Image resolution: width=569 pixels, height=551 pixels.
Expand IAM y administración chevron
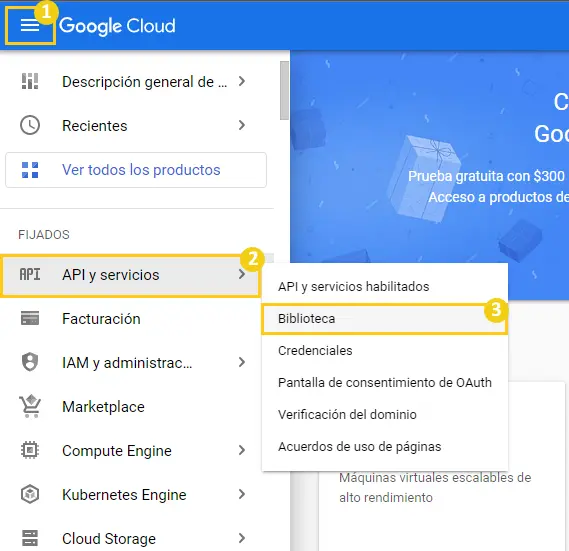(242, 362)
